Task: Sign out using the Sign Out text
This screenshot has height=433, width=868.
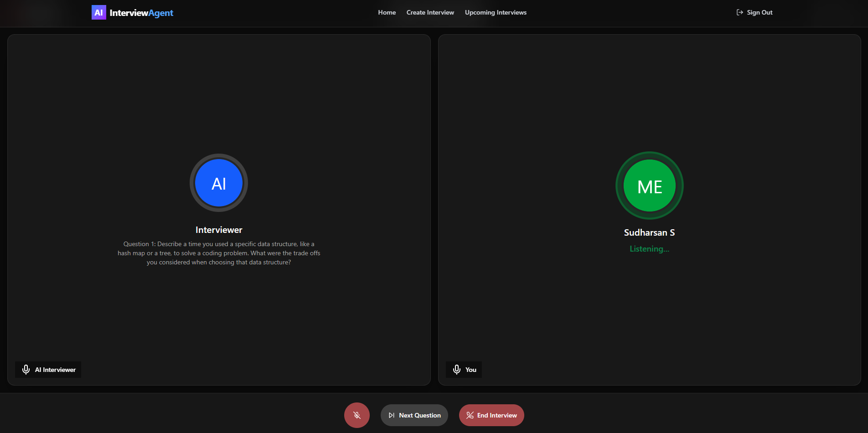Action: 759,12
